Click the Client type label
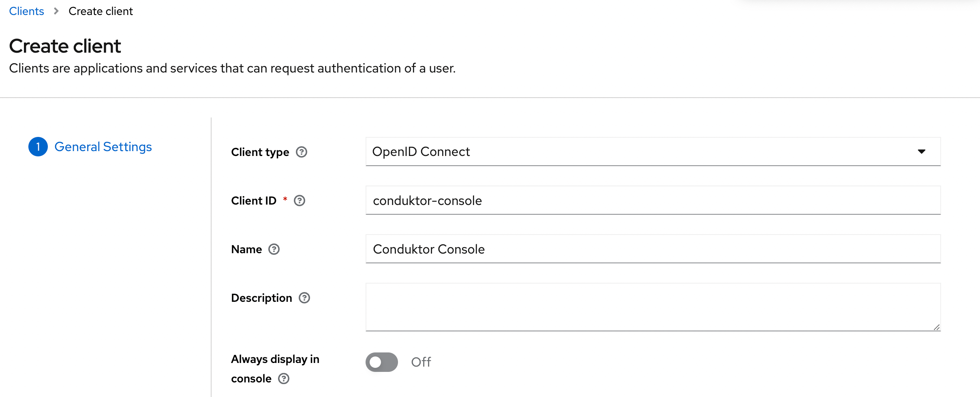980x397 pixels. click(260, 152)
